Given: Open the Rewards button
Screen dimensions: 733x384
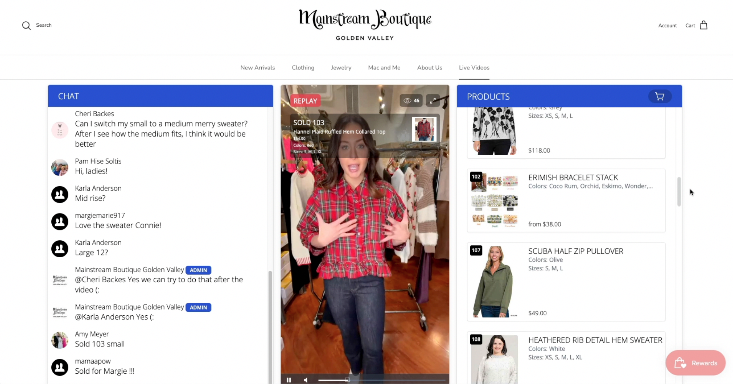Looking at the screenshot, I should point(696,362).
